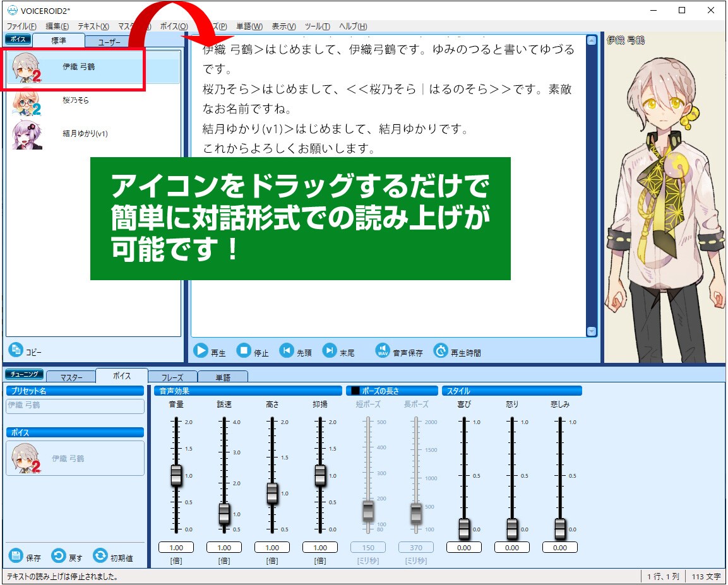728x585 pixels.
Task: Click the 113 文字 character count
Action: pos(706,576)
